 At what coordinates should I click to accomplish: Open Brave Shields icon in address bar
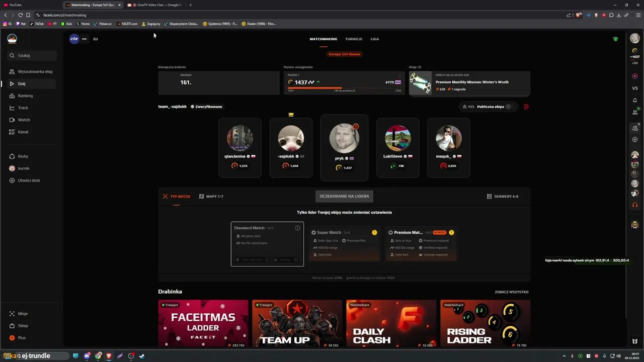579,15
